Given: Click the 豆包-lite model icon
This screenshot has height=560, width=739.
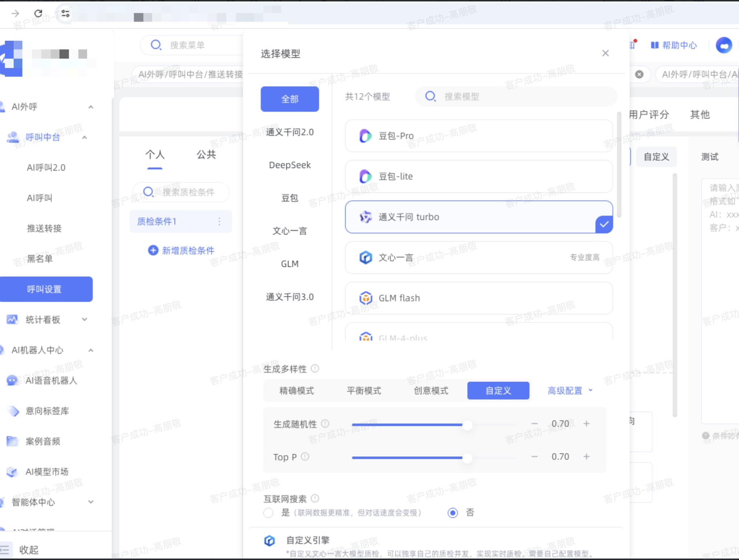Looking at the screenshot, I should click(x=365, y=176).
